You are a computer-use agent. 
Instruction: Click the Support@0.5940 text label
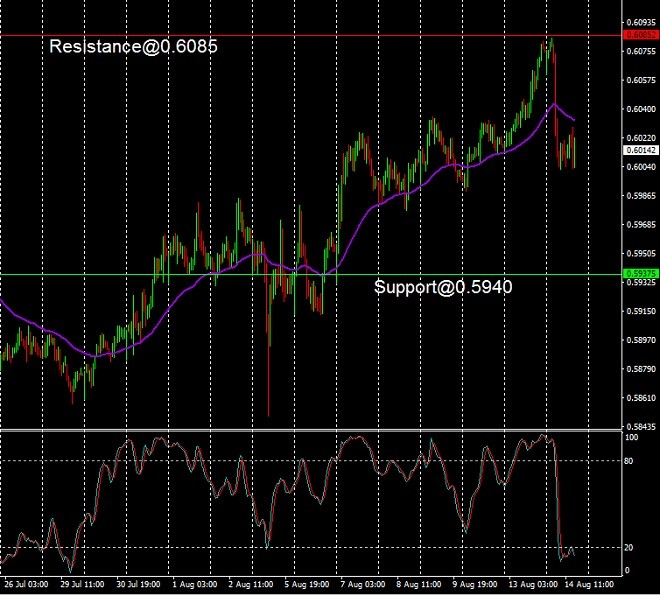coord(443,287)
